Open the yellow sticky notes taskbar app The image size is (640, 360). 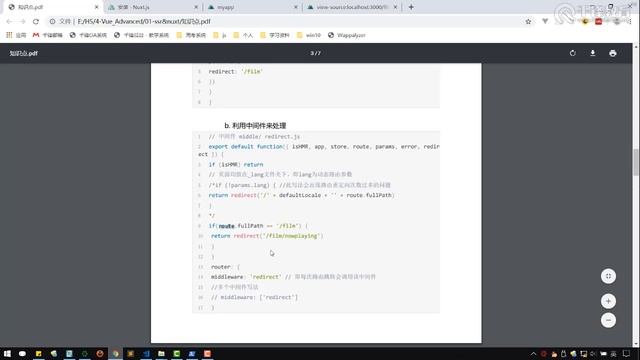tap(38, 353)
